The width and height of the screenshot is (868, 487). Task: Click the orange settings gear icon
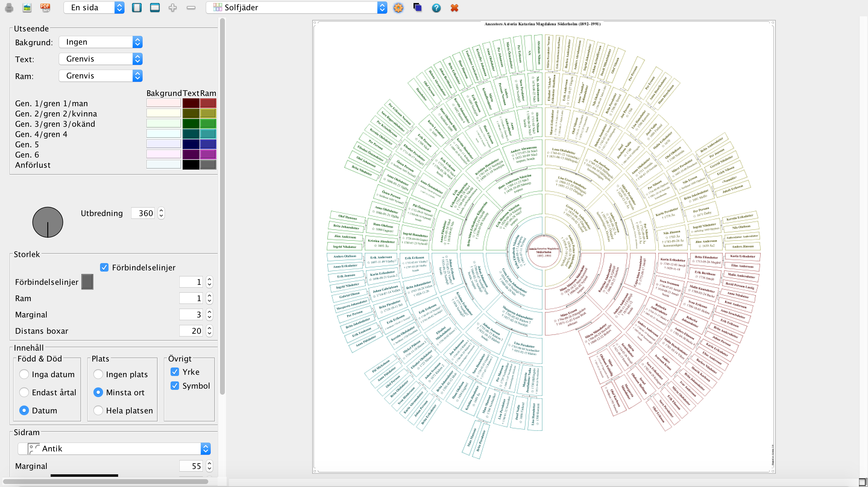[x=398, y=8]
